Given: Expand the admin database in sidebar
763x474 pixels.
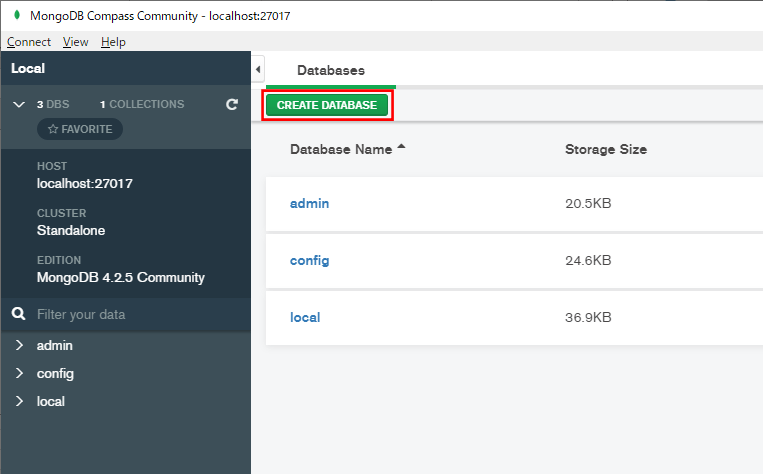Looking at the screenshot, I should click(x=19, y=345).
